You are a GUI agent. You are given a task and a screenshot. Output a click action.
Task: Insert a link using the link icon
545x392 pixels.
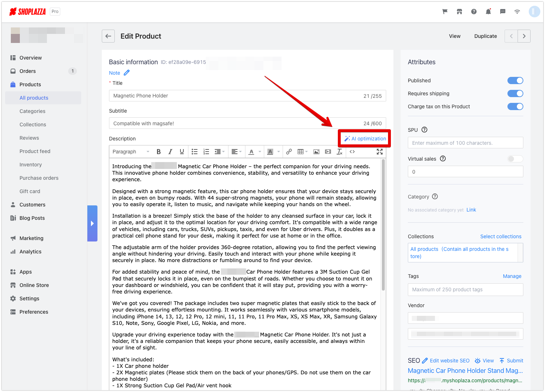click(x=289, y=152)
